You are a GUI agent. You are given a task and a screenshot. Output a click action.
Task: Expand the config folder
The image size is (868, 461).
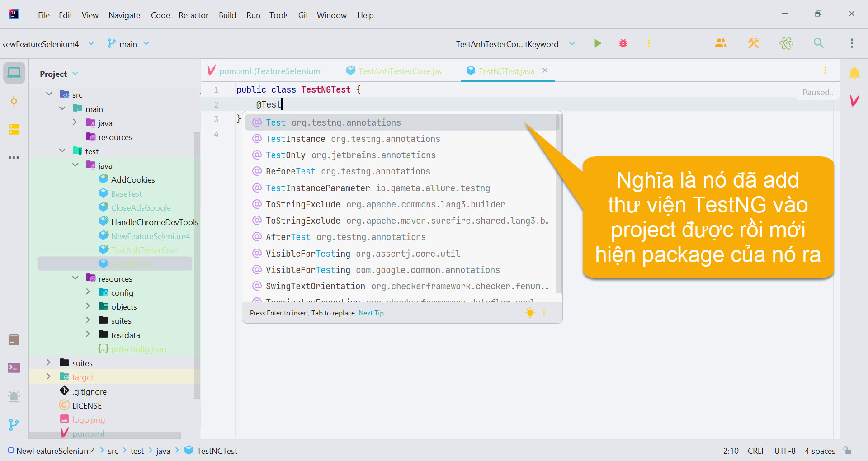[x=88, y=292]
